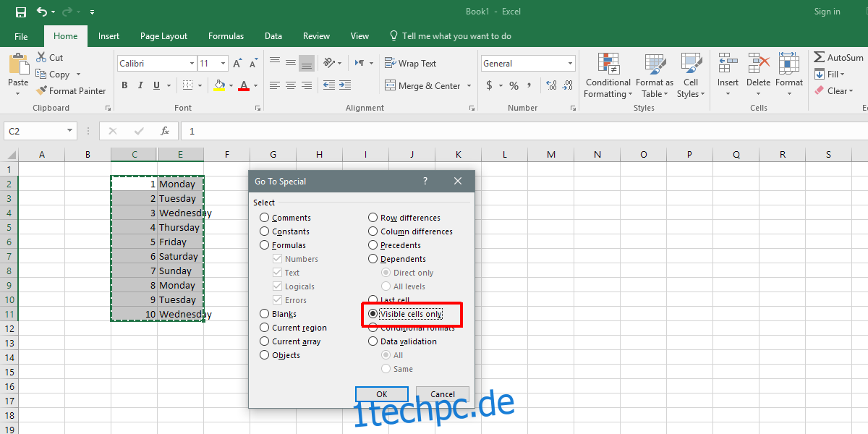Click the Align Left icon
The image size is (868, 434).
coord(275,85)
